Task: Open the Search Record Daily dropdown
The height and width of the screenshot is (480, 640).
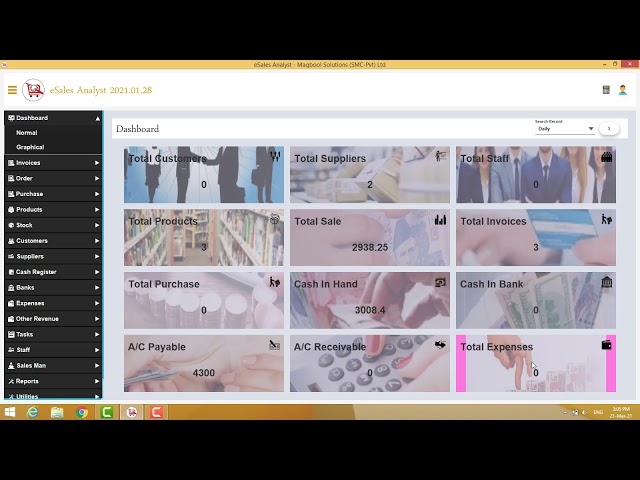Action: coord(564,129)
